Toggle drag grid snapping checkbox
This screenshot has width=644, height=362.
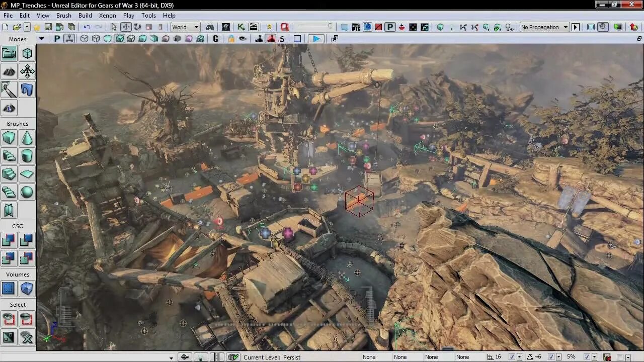512,357
